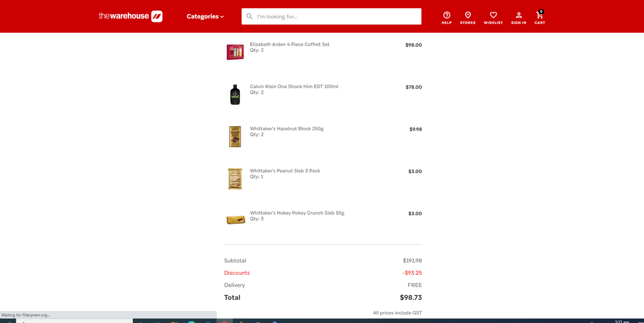The height and width of the screenshot is (323, 644).
Task: Open Whittaker's Peanut Slab 3 Pack thumbnail
Action: pos(235,179)
